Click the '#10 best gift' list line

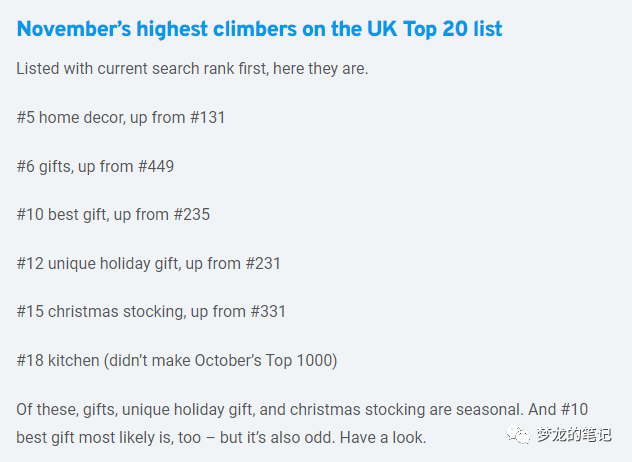pos(113,214)
